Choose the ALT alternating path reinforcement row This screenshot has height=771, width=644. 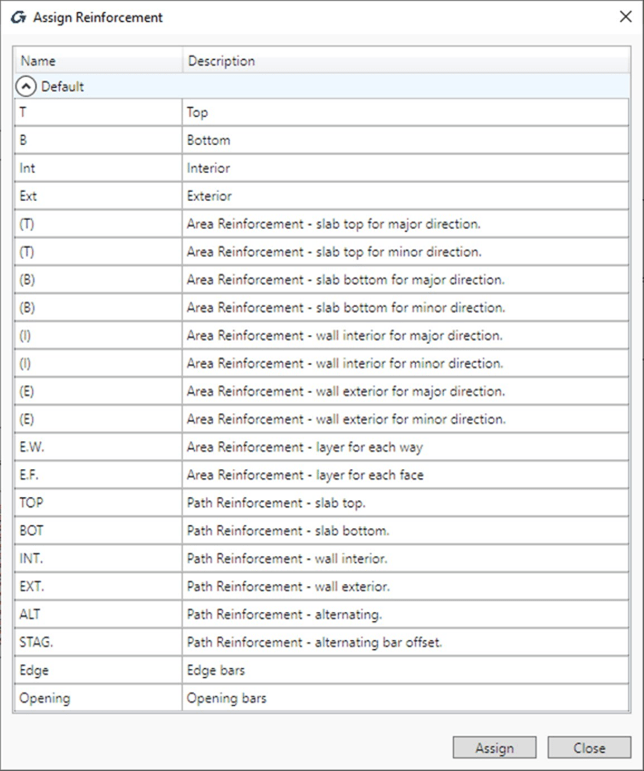(x=320, y=614)
